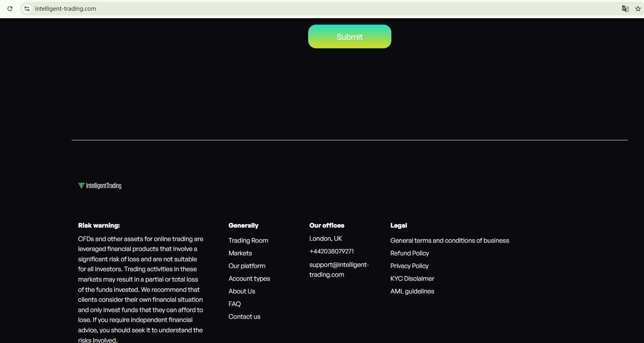Click the "Legal" column heading
Viewport: 644px width, 343px height.
coord(399,225)
